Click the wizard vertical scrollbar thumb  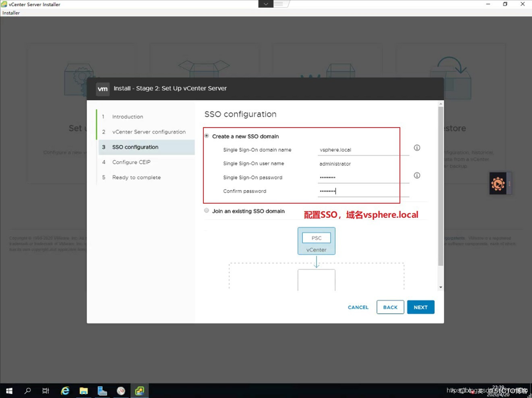click(x=441, y=186)
